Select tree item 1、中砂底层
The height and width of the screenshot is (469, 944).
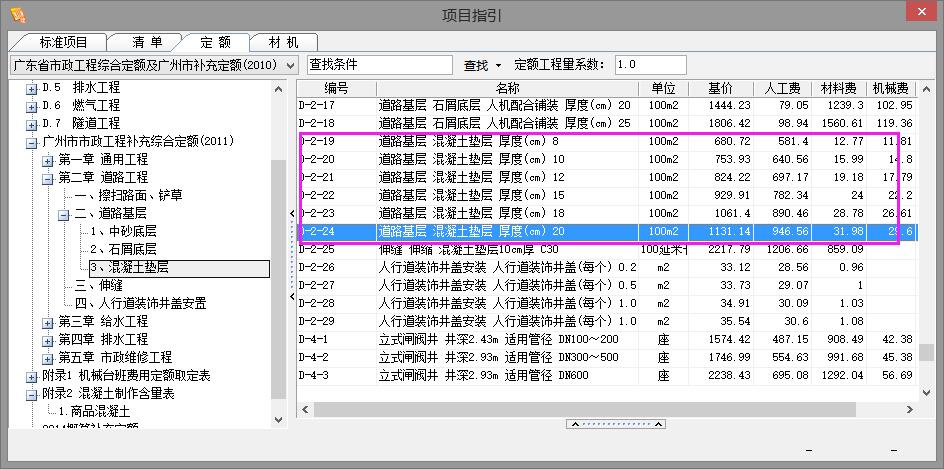click(x=123, y=232)
